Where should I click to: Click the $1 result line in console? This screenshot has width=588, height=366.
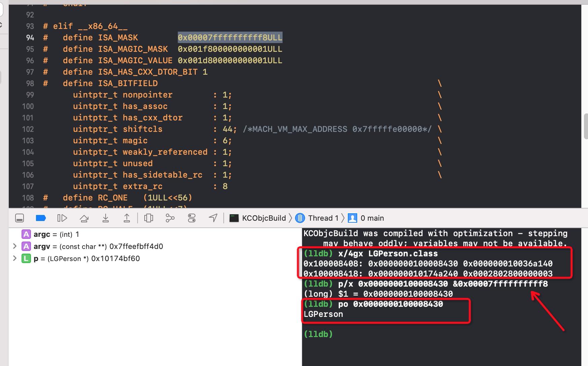tap(378, 294)
